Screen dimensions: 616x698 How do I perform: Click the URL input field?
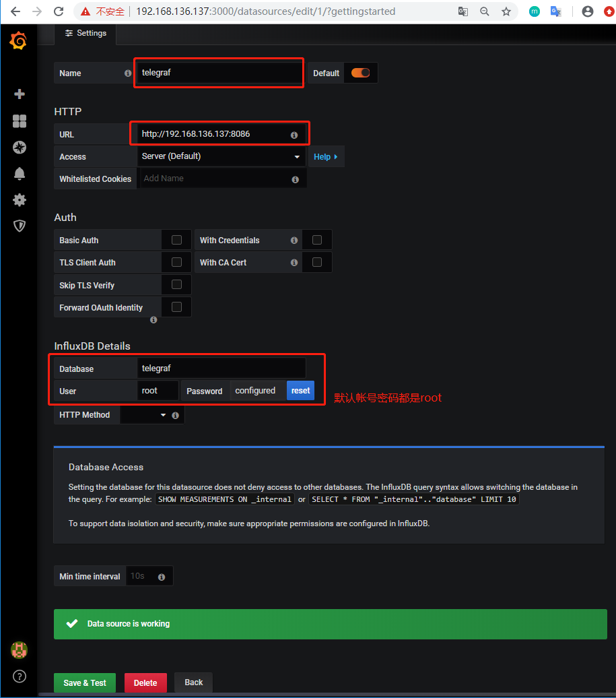pyautogui.click(x=221, y=134)
